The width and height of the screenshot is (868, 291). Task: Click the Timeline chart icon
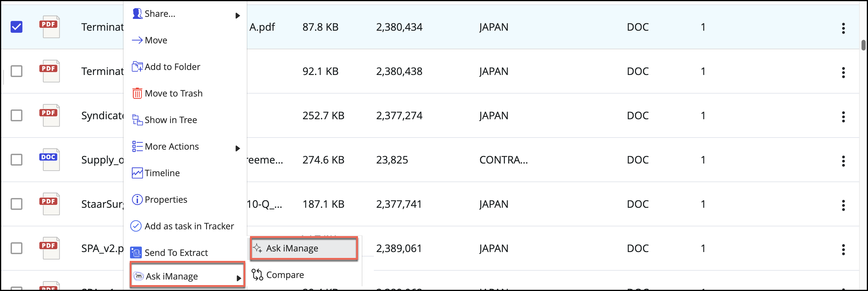[137, 173]
